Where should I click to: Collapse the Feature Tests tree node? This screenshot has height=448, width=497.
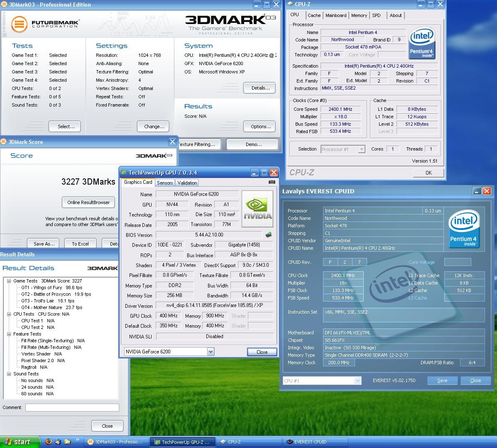[9, 334]
